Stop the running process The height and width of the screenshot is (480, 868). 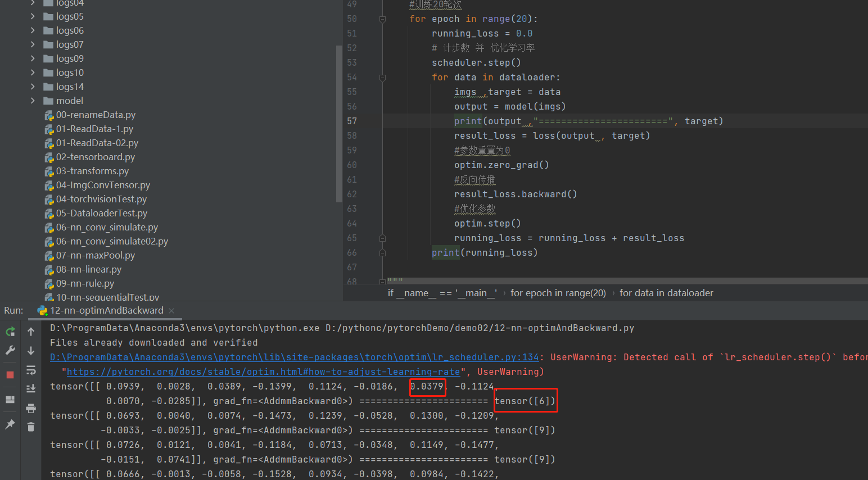tap(10, 375)
